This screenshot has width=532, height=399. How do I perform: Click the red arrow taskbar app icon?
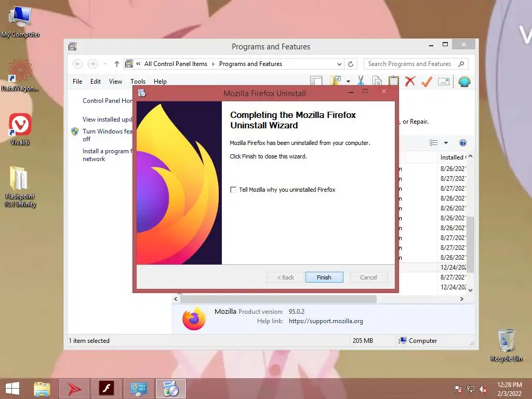74,389
